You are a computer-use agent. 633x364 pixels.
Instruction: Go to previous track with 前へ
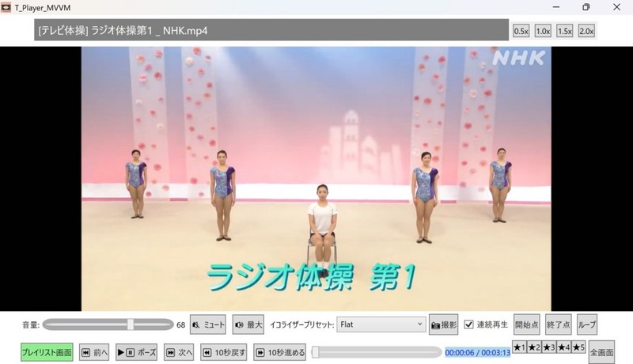coord(94,353)
